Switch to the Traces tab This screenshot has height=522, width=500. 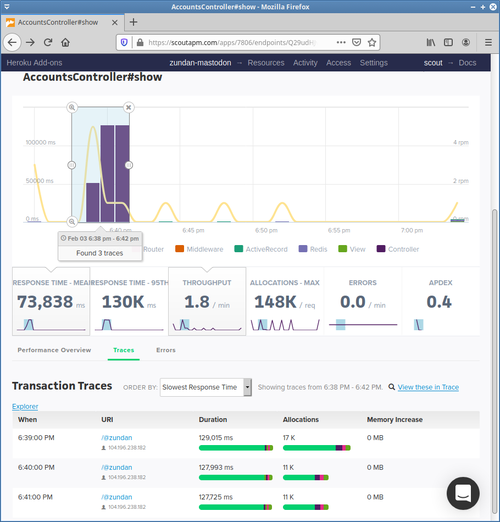[124, 350]
